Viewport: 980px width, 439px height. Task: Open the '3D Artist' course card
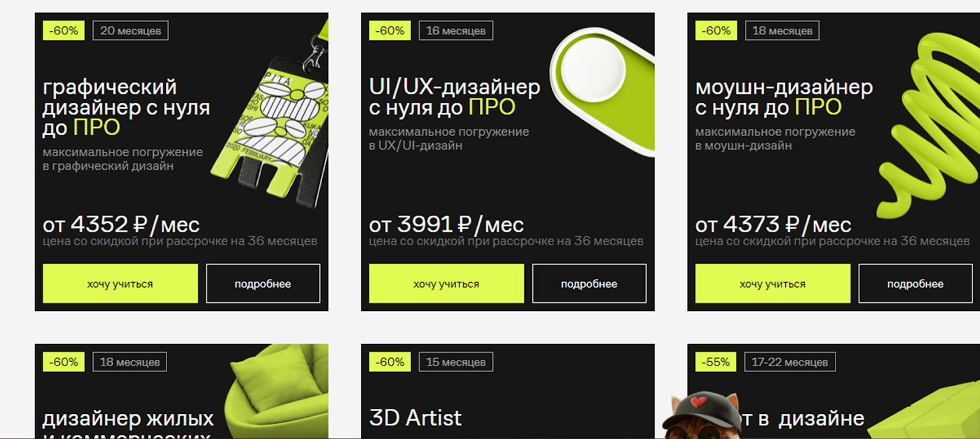[x=415, y=418]
